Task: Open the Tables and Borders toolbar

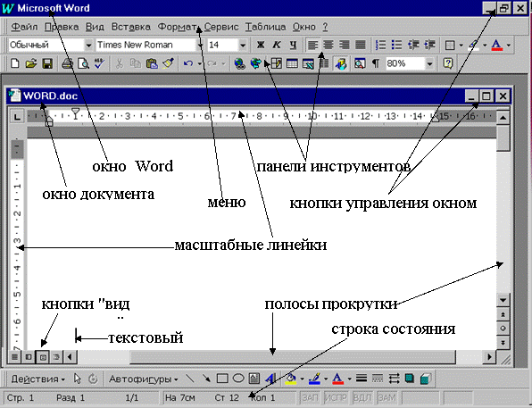Action: [276, 63]
